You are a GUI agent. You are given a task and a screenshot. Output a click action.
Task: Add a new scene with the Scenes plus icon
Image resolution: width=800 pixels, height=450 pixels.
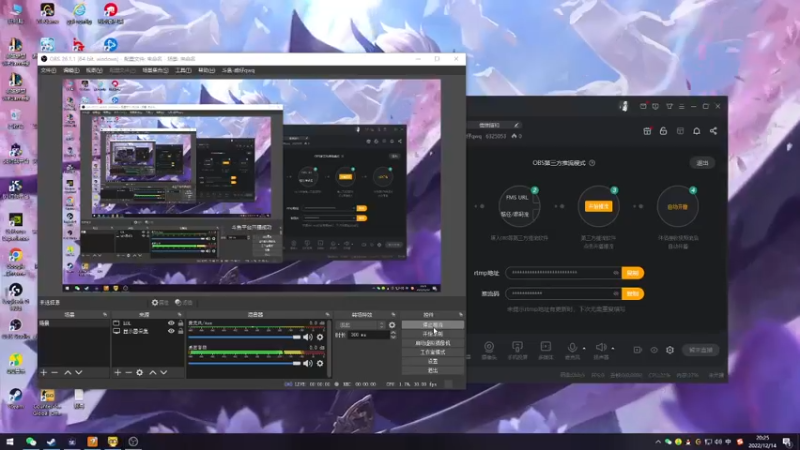click(43, 372)
